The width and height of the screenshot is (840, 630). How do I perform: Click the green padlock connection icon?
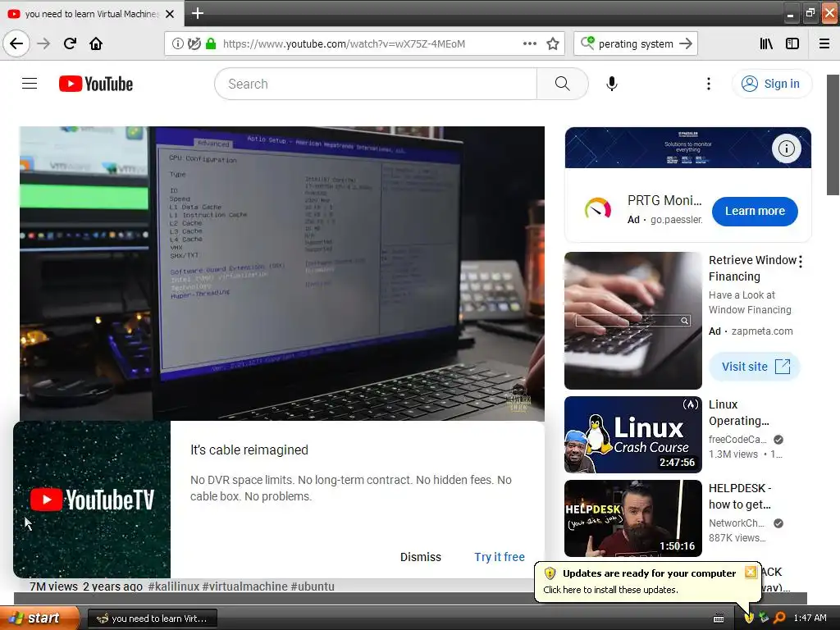(211, 43)
